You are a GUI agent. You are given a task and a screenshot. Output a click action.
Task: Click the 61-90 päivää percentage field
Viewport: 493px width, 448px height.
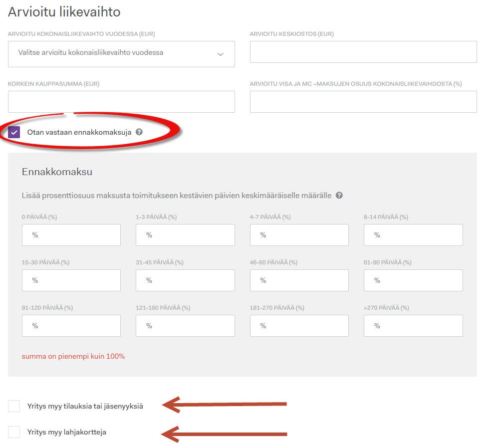click(x=413, y=280)
